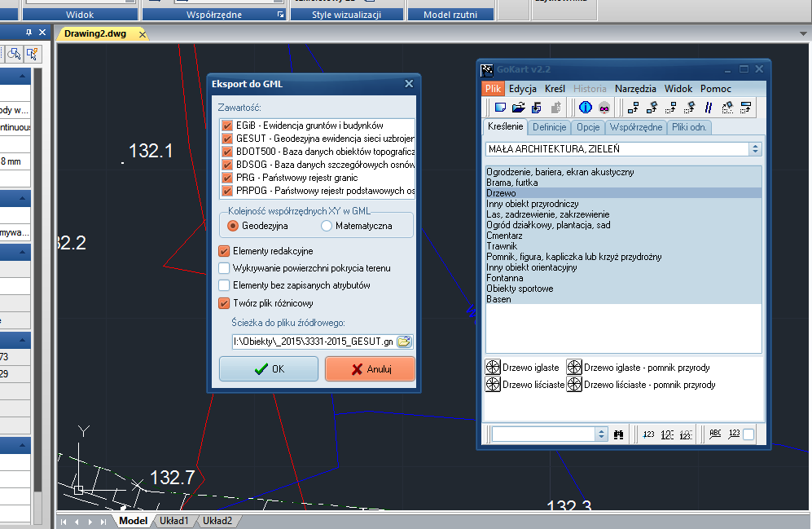Enable Wykrywanie powierzchni pokrycia terenu
812x529 pixels.
click(x=225, y=268)
